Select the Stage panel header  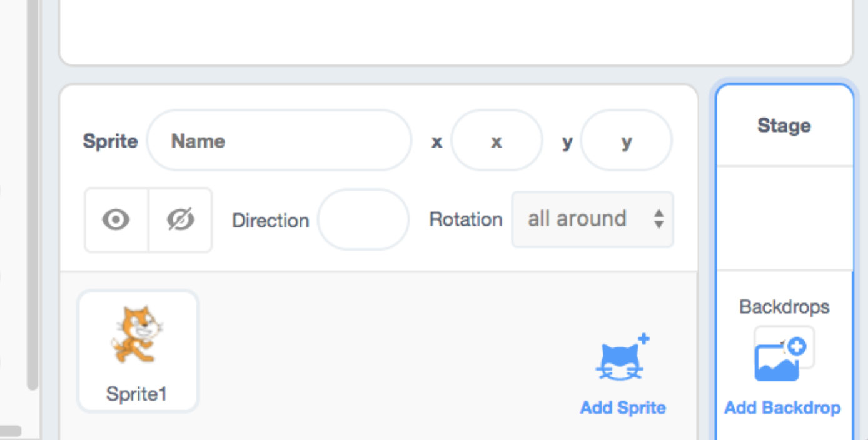pyautogui.click(x=784, y=125)
